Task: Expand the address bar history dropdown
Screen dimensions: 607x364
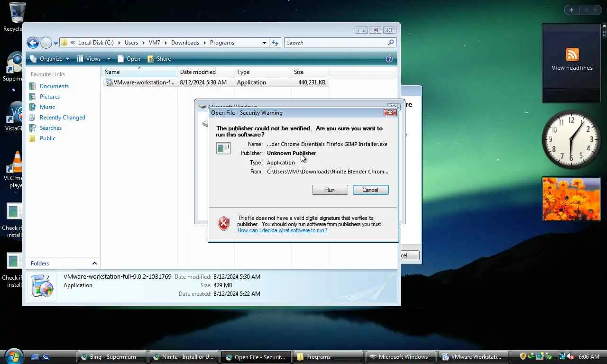Action: 264,43
